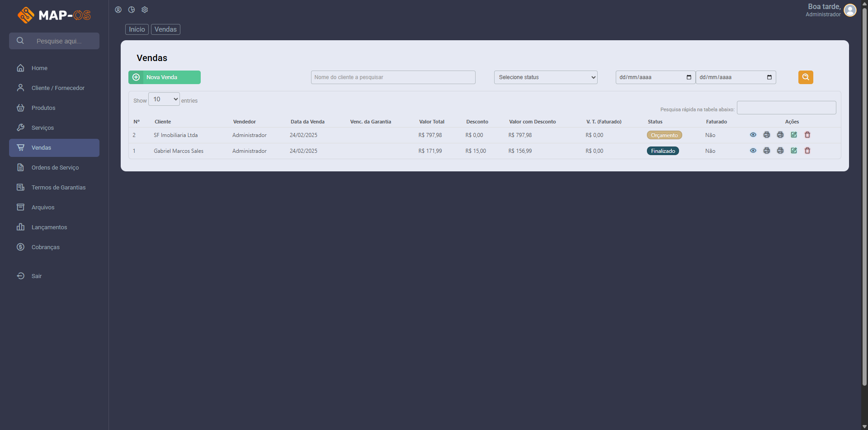Delete the Gabriel Marcos Sales sale
The width and height of the screenshot is (868, 430).
point(807,151)
